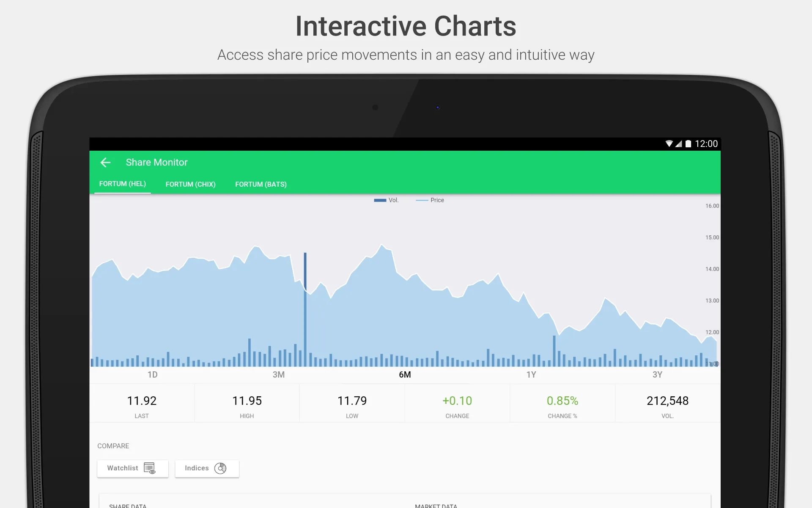Click the Indices pie icon
Viewport: 812px width, 508px height.
point(220,468)
